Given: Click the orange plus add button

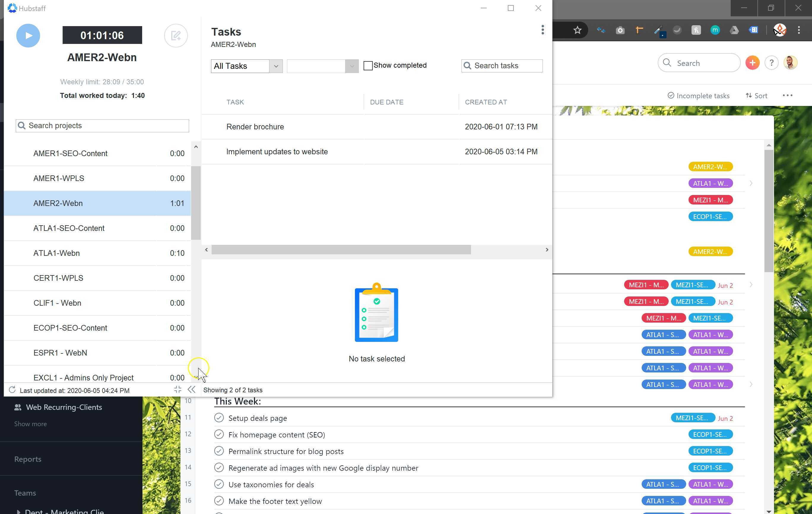Looking at the screenshot, I should pos(752,63).
